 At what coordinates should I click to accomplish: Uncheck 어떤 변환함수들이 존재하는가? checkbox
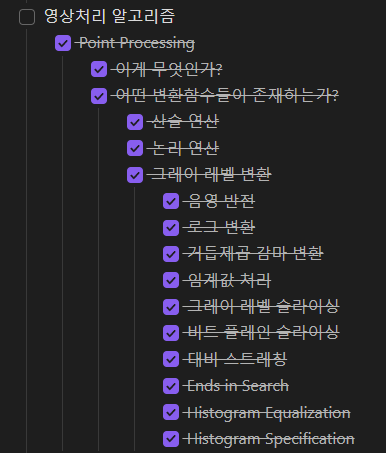99,96
